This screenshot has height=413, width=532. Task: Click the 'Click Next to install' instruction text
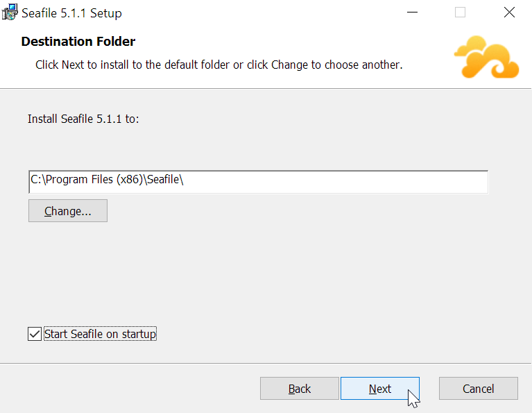[219, 65]
